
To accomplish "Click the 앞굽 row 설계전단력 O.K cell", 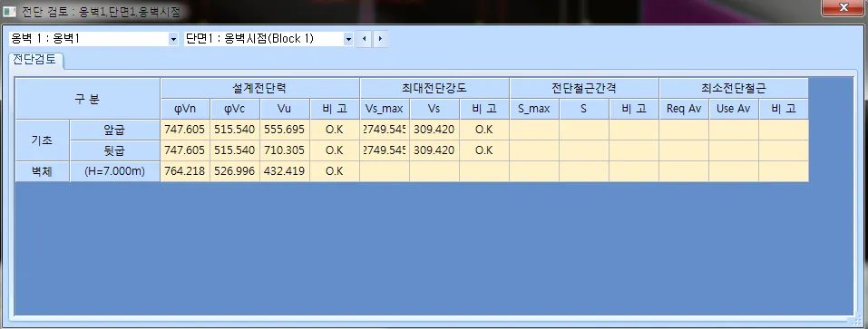I will coord(335,130).
